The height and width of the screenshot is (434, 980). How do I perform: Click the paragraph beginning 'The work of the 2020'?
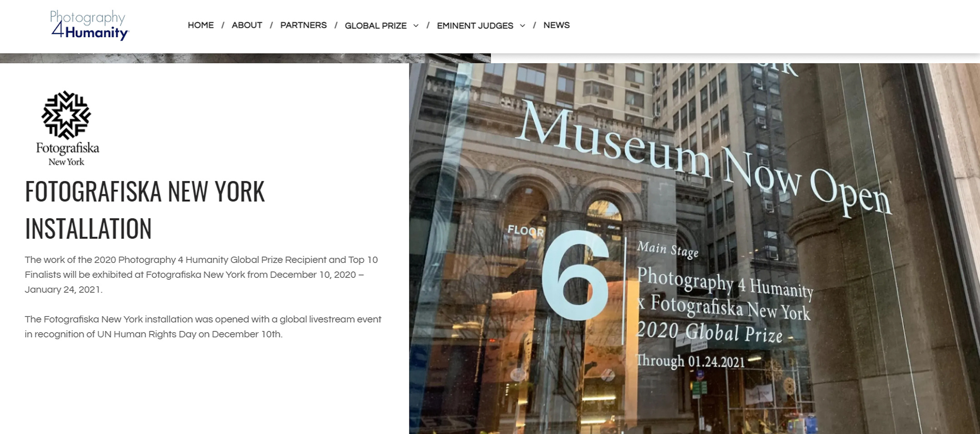click(201, 275)
